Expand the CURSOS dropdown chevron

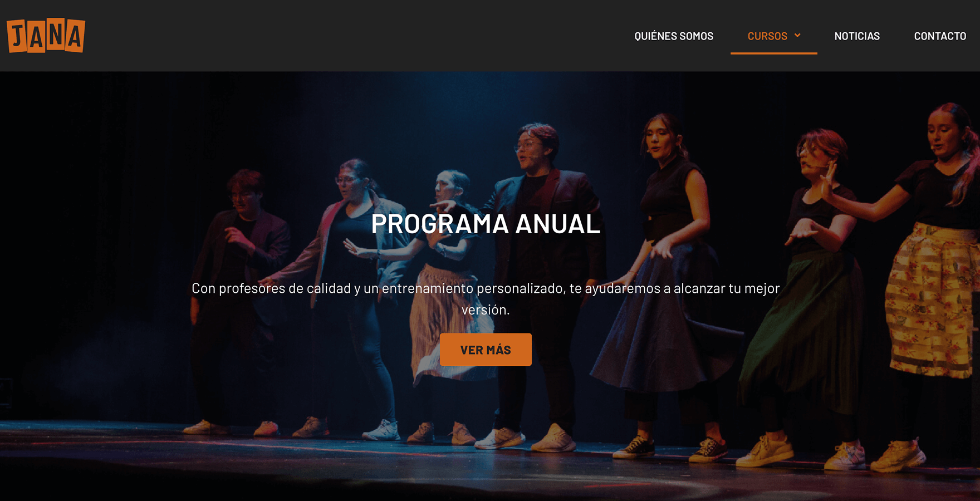797,36
